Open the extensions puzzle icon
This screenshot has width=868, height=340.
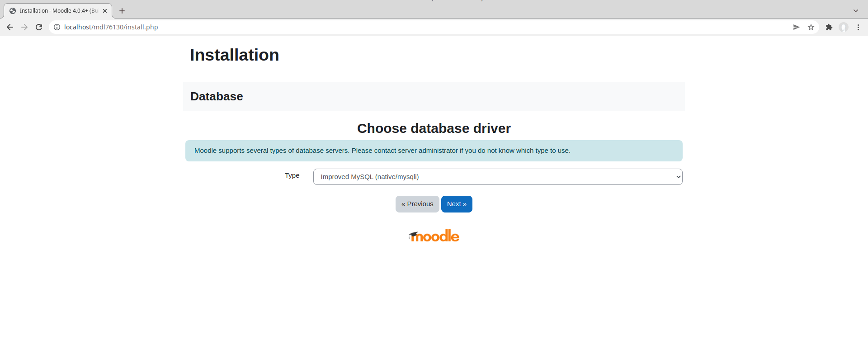(829, 27)
